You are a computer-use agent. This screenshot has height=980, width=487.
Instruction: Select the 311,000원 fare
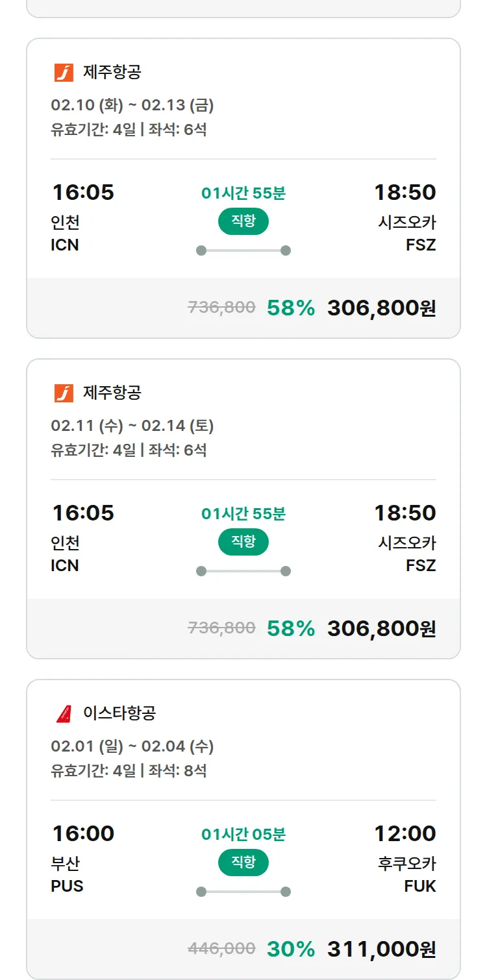click(381, 949)
